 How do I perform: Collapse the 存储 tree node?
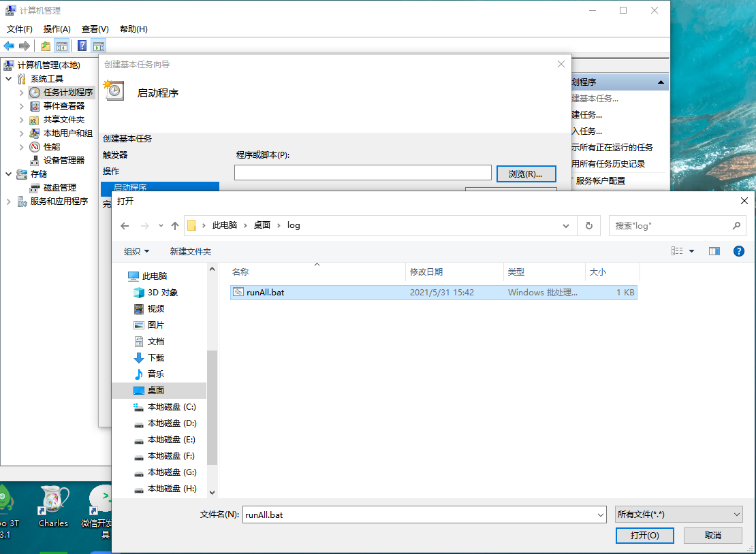(9, 174)
